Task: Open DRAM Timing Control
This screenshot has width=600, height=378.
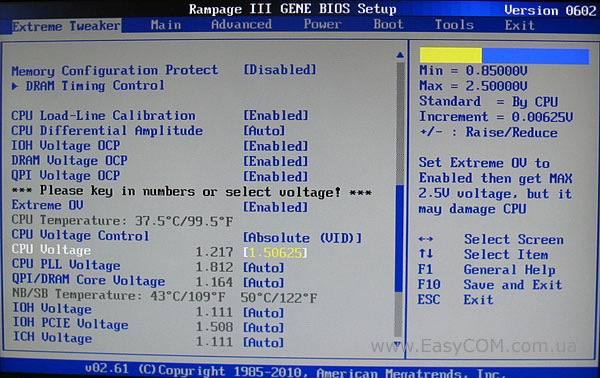Action: coord(95,85)
